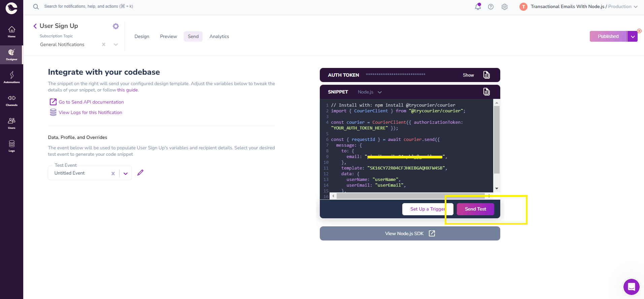The width and height of the screenshot is (644, 299).
Task: Open workspace switcher Production dropdown
Action: (x=623, y=6)
